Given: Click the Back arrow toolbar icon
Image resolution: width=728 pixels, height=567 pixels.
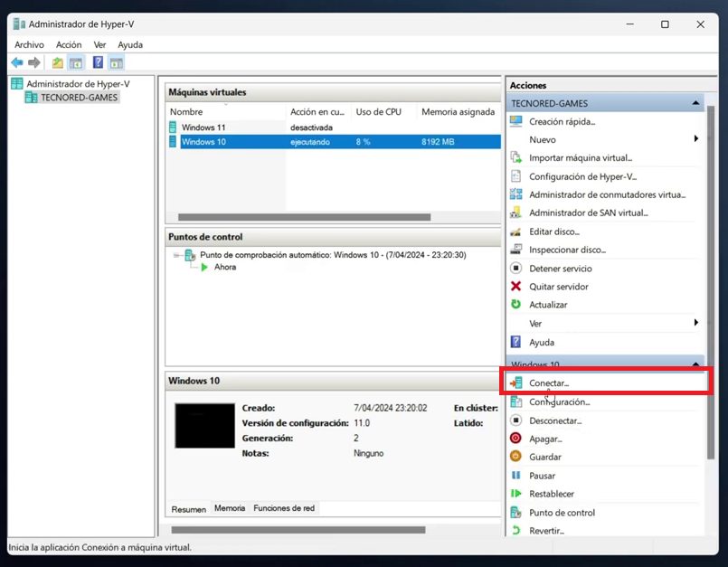Looking at the screenshot, I should click(17, 62).
